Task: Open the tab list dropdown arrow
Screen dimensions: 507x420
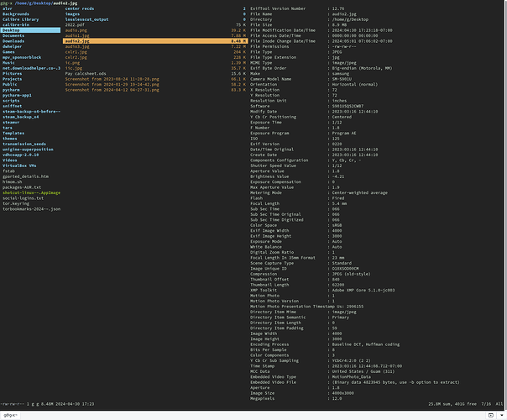Action: [501, 415]
